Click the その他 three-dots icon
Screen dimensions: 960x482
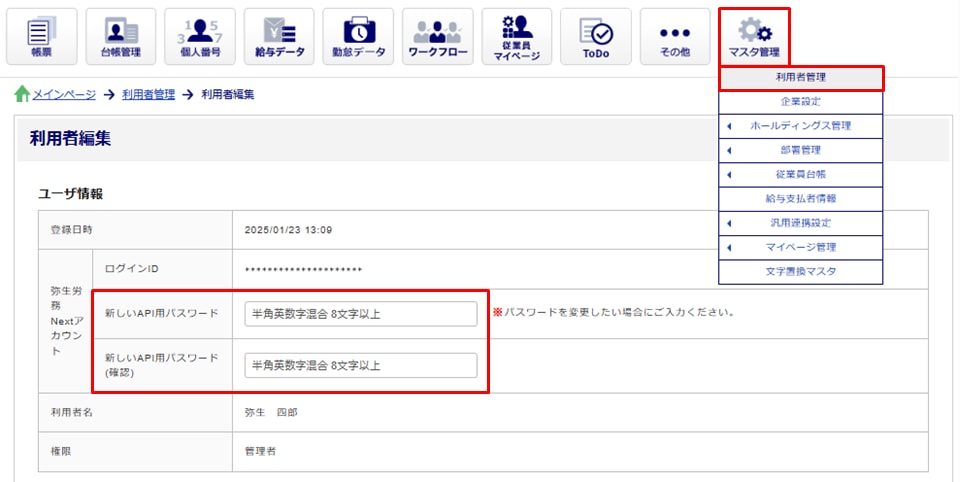point(675,36)
